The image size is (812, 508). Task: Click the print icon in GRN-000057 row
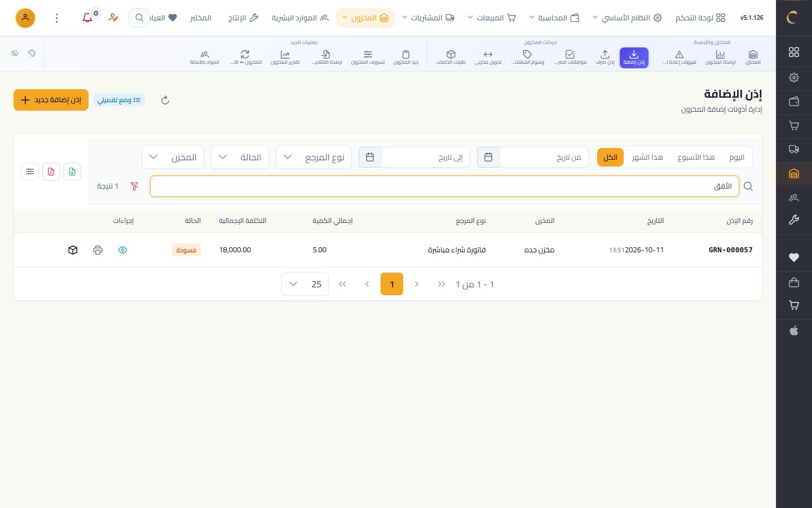tap(98, 250)
